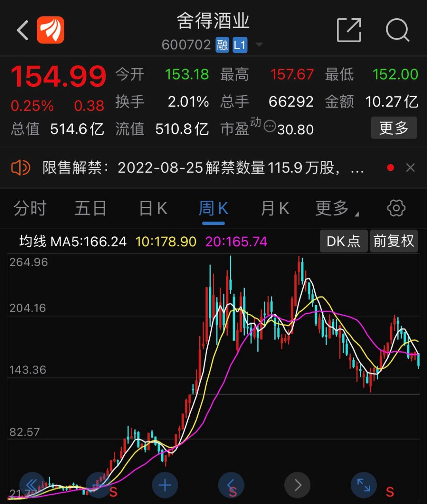Open the 限售解禁 announcement text
Screen dimensions: 427x504
(203, 168)
